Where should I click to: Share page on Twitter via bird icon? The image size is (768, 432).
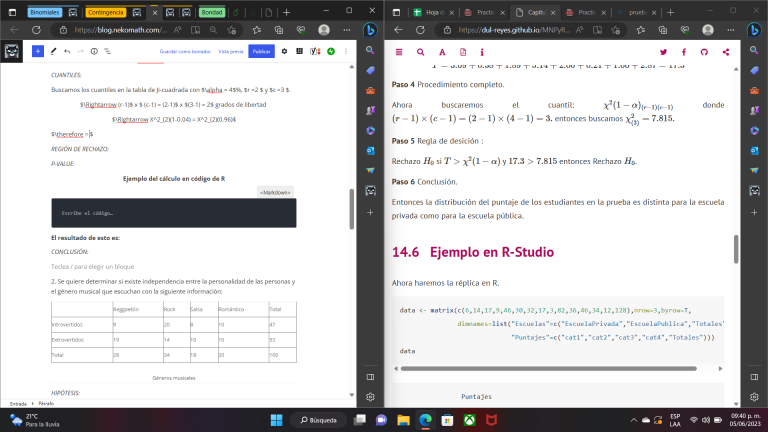tap(663, 51)
